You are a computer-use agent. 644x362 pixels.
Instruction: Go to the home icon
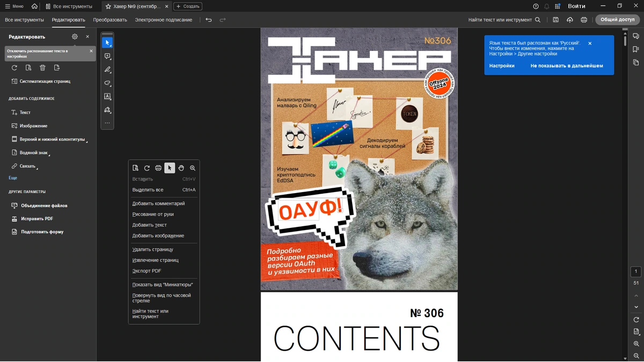coord(34,6)
